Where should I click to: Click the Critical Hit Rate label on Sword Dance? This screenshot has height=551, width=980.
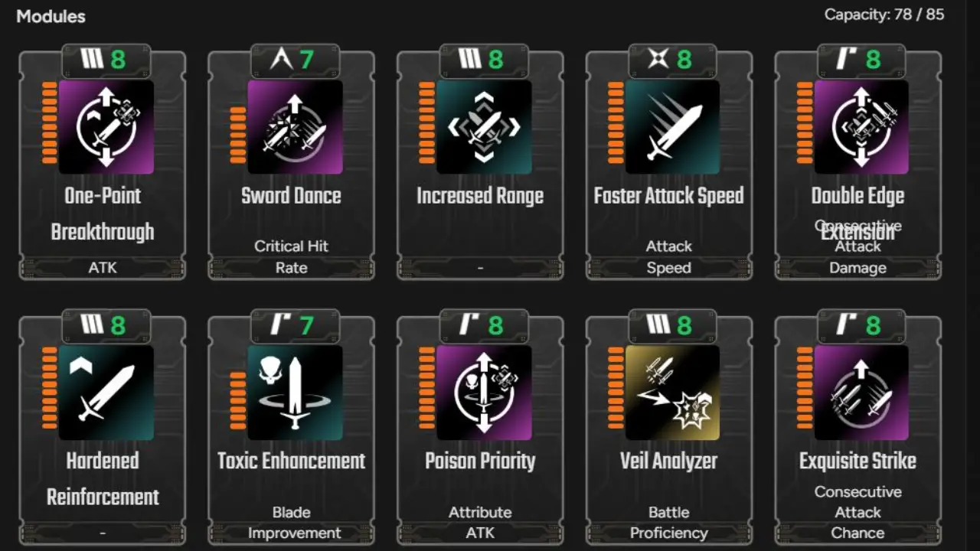(292, 256)
